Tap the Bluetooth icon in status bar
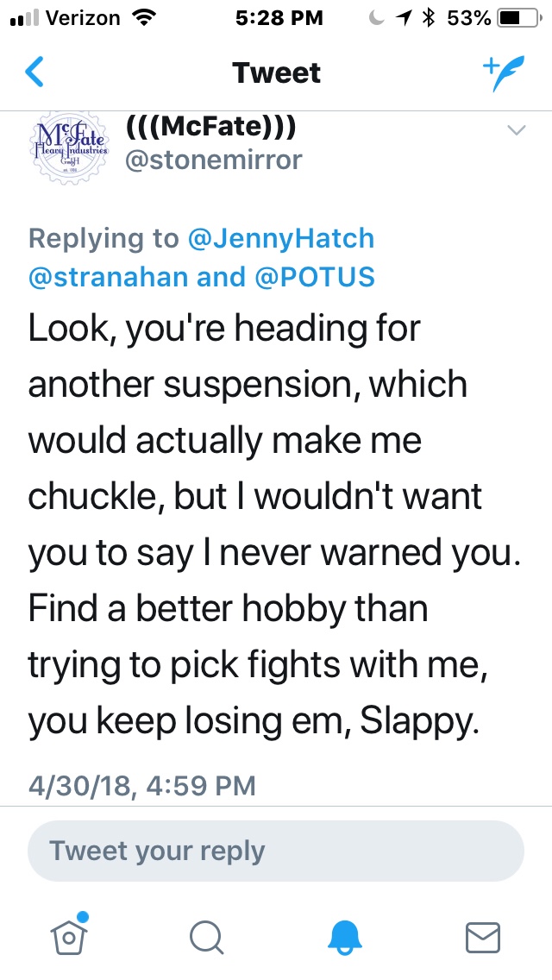This screenshot has width=552, height=980. pyautogui.click(x=427, y=18)
